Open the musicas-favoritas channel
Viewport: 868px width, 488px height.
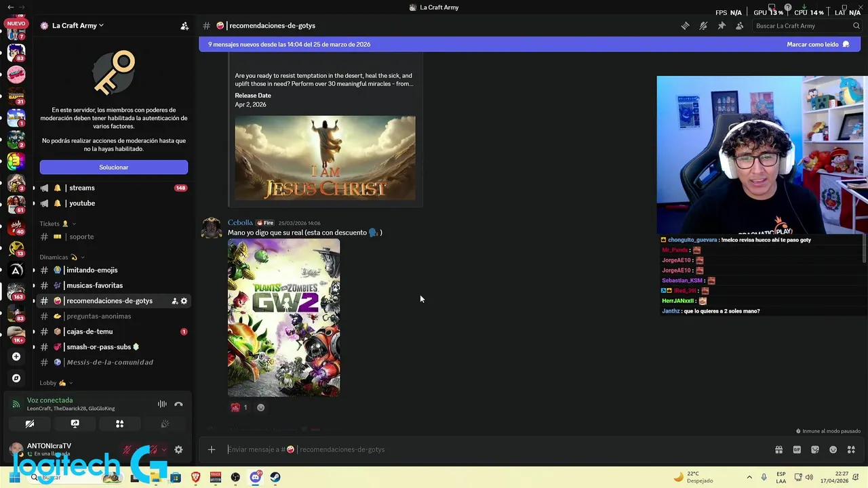[113, 285]
